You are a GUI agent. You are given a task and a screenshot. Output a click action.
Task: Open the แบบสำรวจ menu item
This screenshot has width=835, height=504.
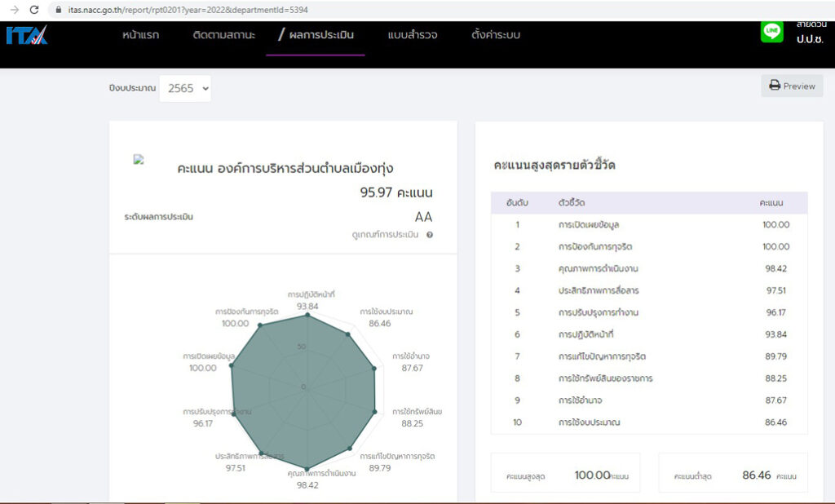click(x=413, y=35)
